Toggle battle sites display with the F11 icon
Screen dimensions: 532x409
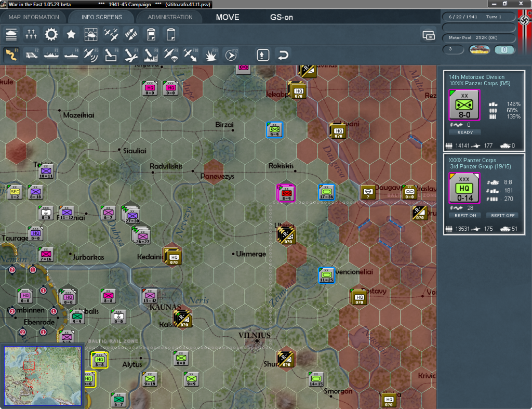coord(211,55)
